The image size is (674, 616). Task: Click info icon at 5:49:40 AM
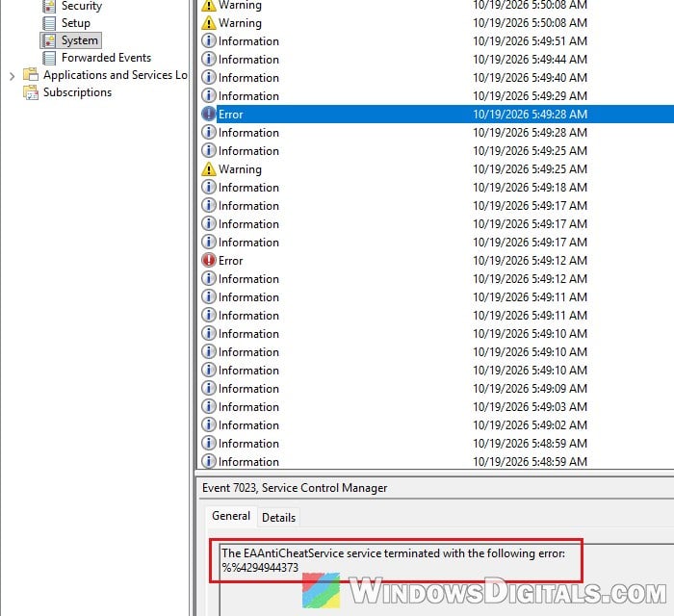209,77
